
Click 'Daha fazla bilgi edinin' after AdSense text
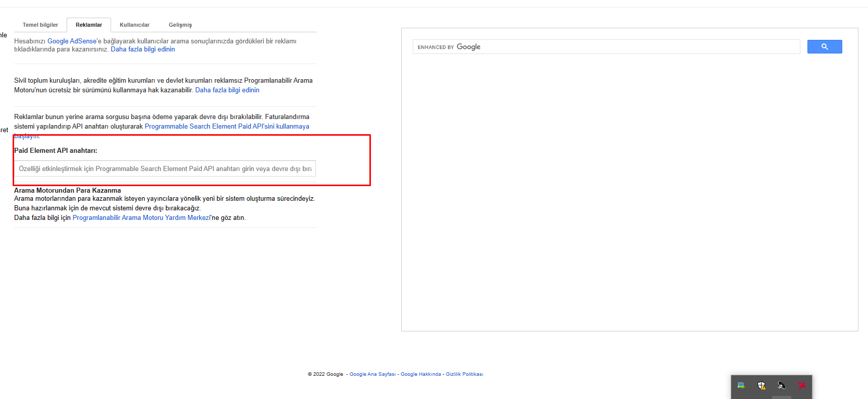(x=143, y=49)
